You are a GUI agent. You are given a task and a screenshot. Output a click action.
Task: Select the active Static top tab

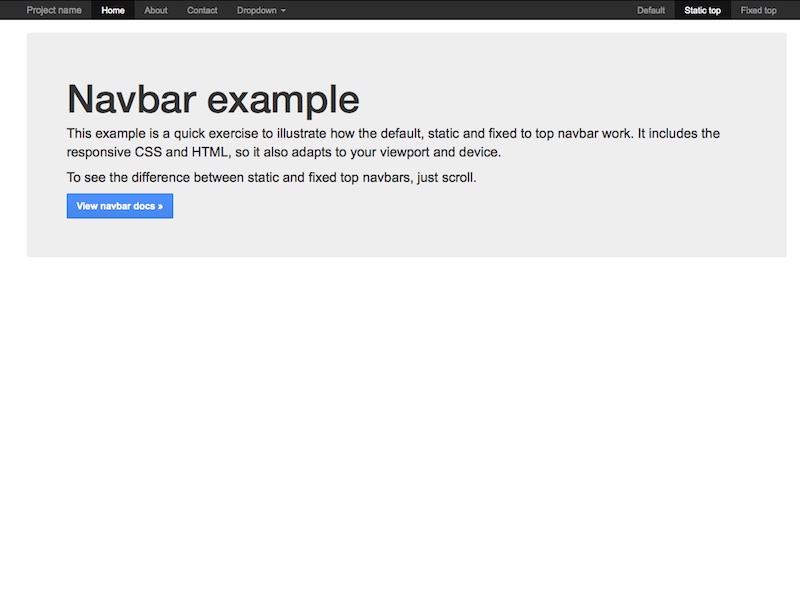tap(702, 10)
